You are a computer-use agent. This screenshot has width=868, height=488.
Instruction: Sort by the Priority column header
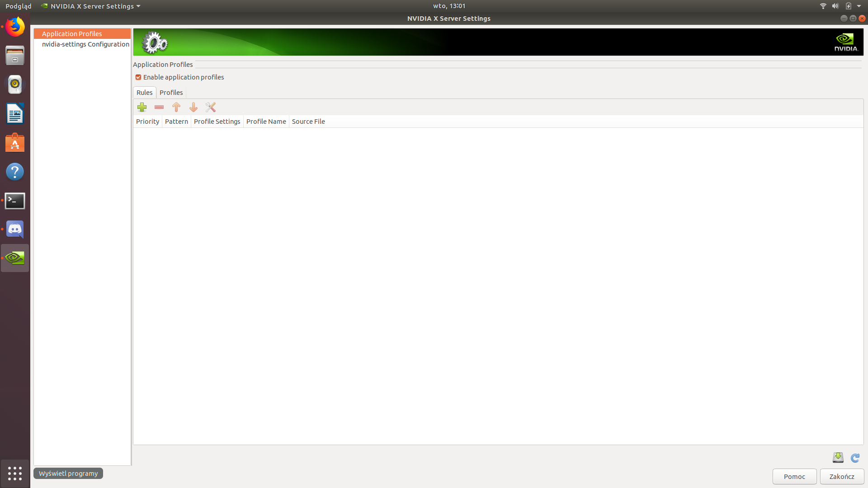pyautogui.click(x=147, y=122)
